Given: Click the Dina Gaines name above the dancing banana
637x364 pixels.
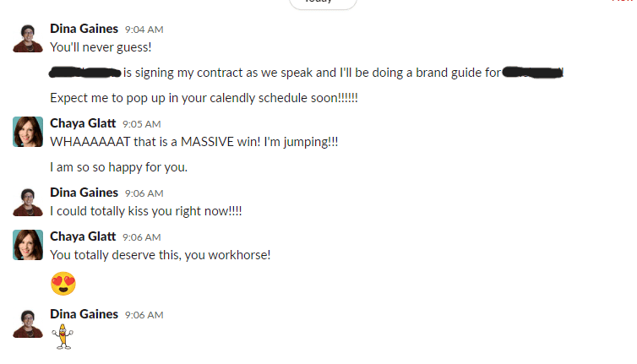Looking at the screenshot, I should pos(84,314).
